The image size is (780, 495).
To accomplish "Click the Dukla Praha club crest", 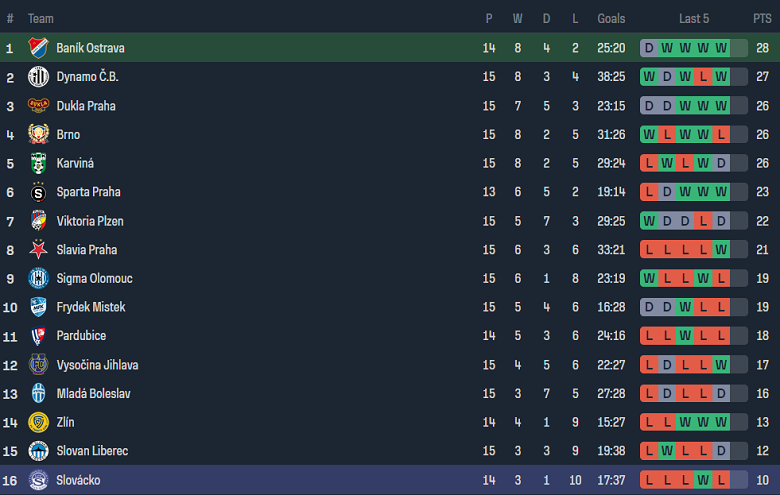I will click(38, 106).
